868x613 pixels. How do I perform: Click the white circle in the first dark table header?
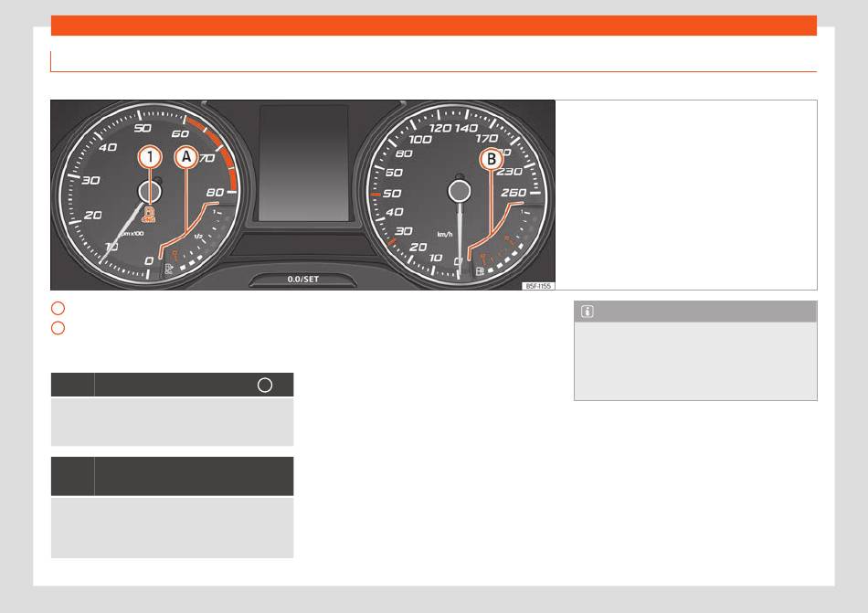(x=265, y=385)
